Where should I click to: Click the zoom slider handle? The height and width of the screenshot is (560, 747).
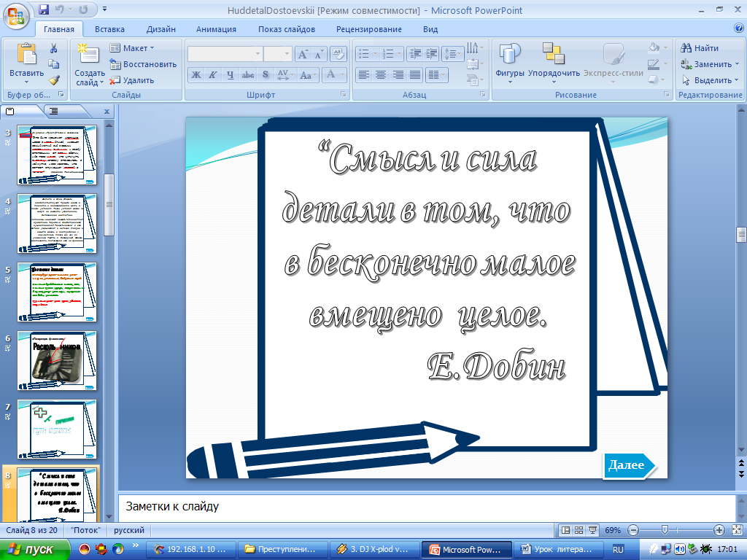click(665, 530)
